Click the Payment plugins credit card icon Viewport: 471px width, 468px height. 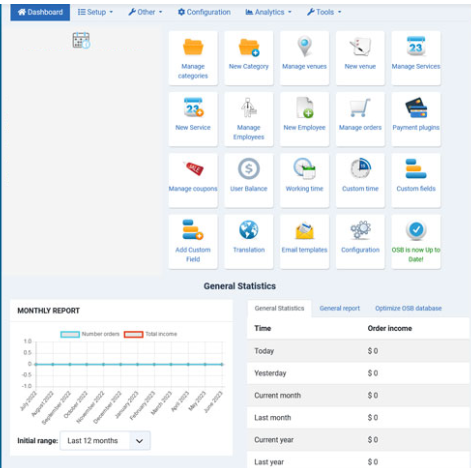pos(416,108)
